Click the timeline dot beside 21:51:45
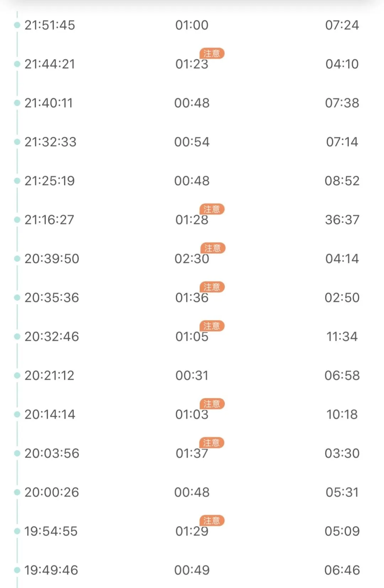The image size is (384, 588). [x=17, y=25]
